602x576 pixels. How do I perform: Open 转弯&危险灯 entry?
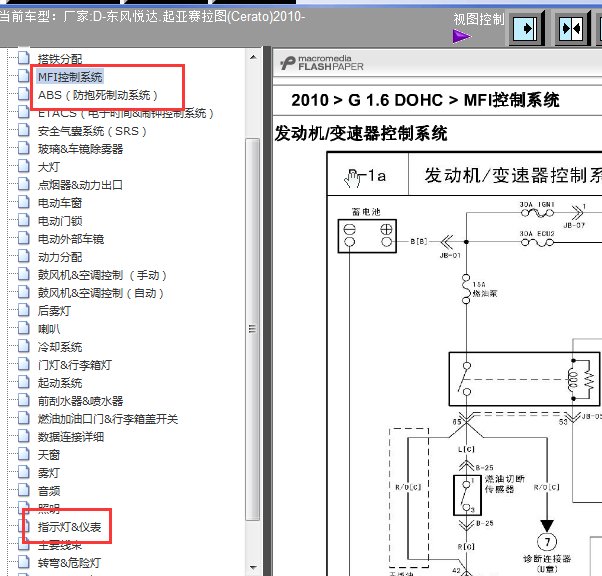[x=69, y=563]
